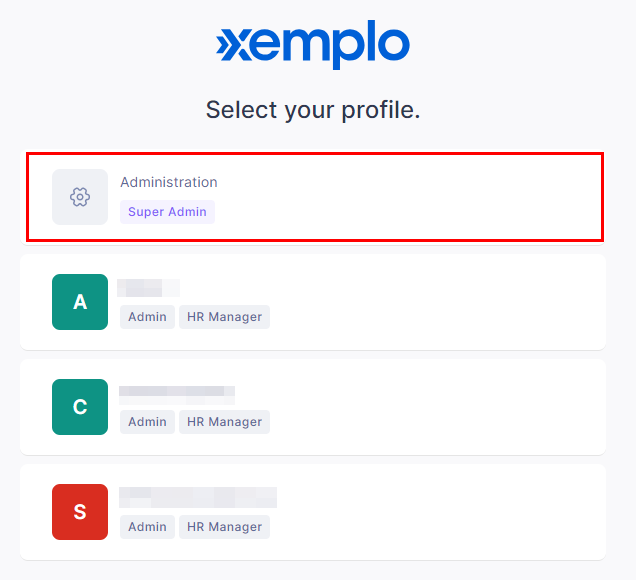The width and height of the screenshot is (636, 580).
Task: Select the green C profile avatar
Action: [80, 407]
